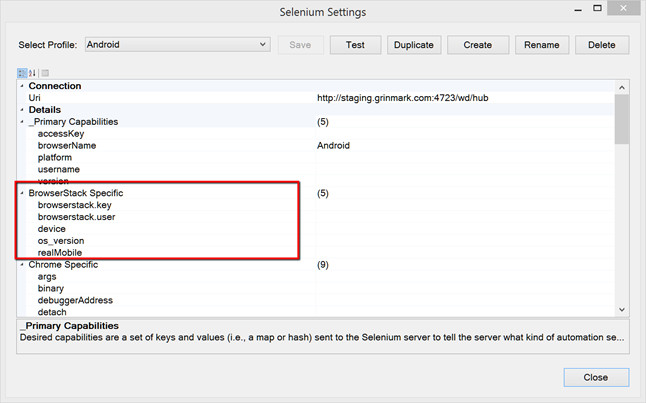The height and width of the screenshot is (403, 646).
Task: Switch property grid to Categorized view
Action: [x=22, y=73]
